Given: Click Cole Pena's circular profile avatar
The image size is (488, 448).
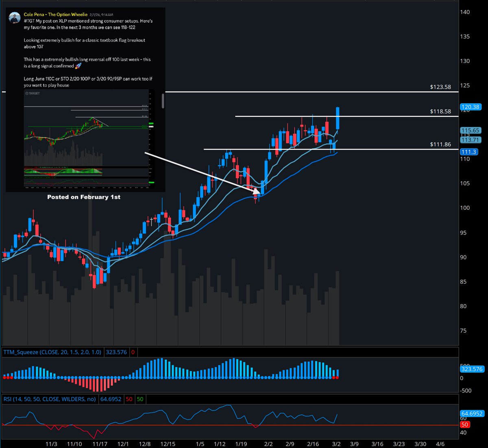Looking at the screenshot, I should pos(14,17).
